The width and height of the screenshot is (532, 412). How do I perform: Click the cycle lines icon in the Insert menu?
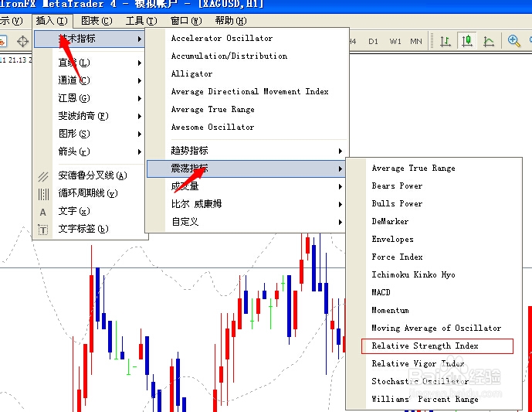pyautogui.click(x=43, y=194)
